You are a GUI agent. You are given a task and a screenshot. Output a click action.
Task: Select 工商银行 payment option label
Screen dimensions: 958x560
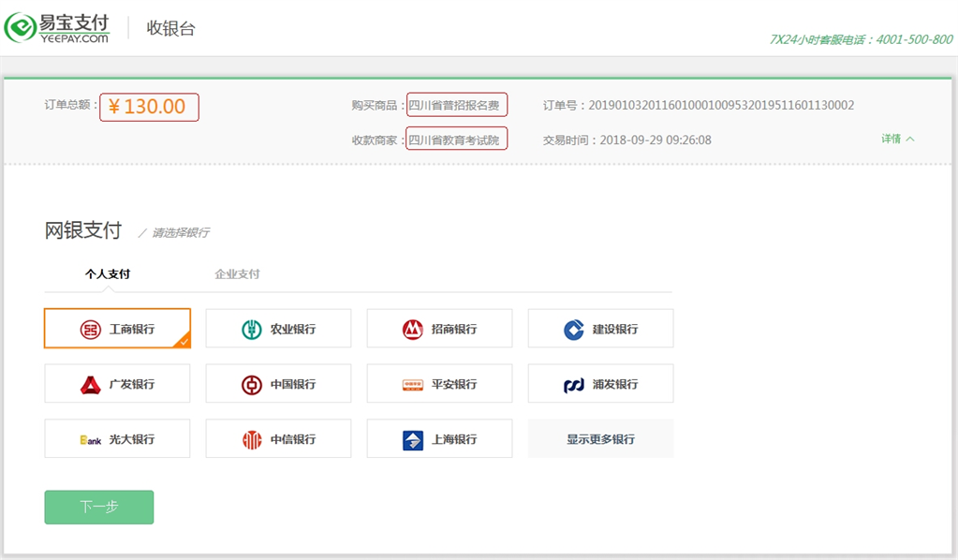[131, 329]
